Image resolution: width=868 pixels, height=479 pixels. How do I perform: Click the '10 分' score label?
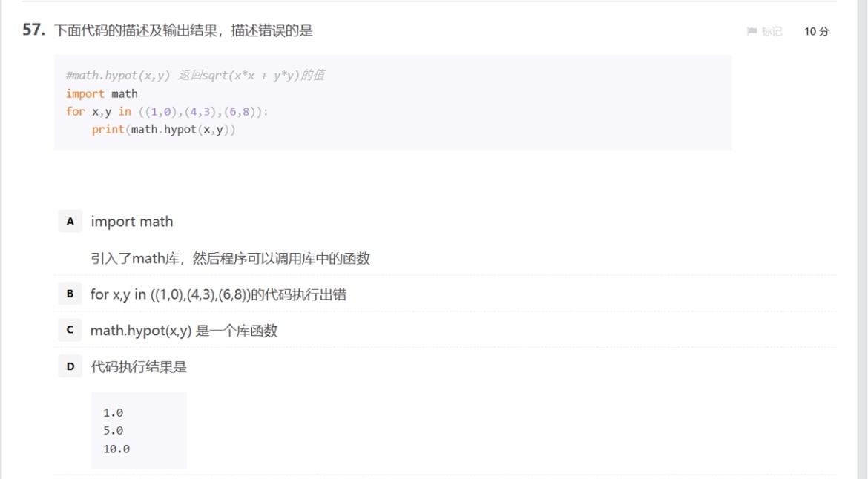817,32
